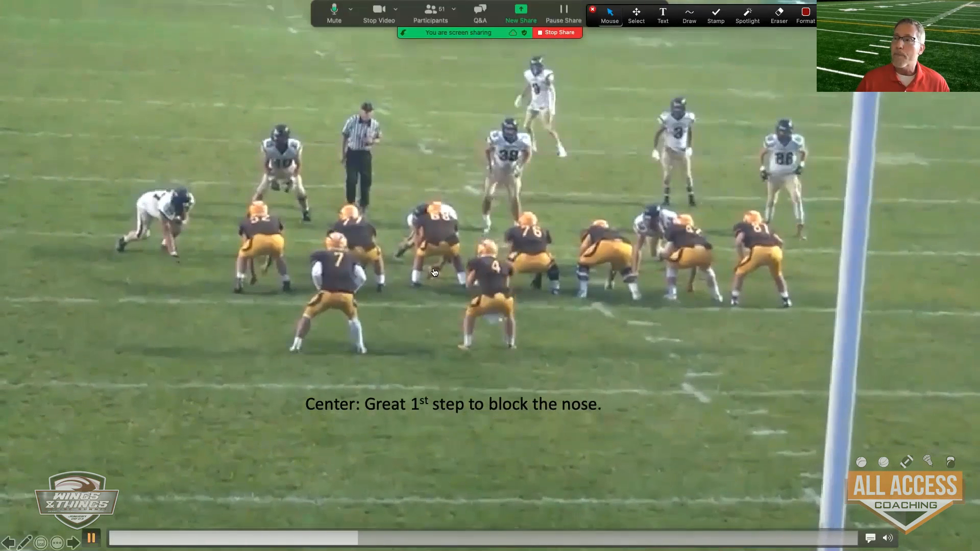
Task: Toggle Stop Video camera button
Action: [379, 14]
